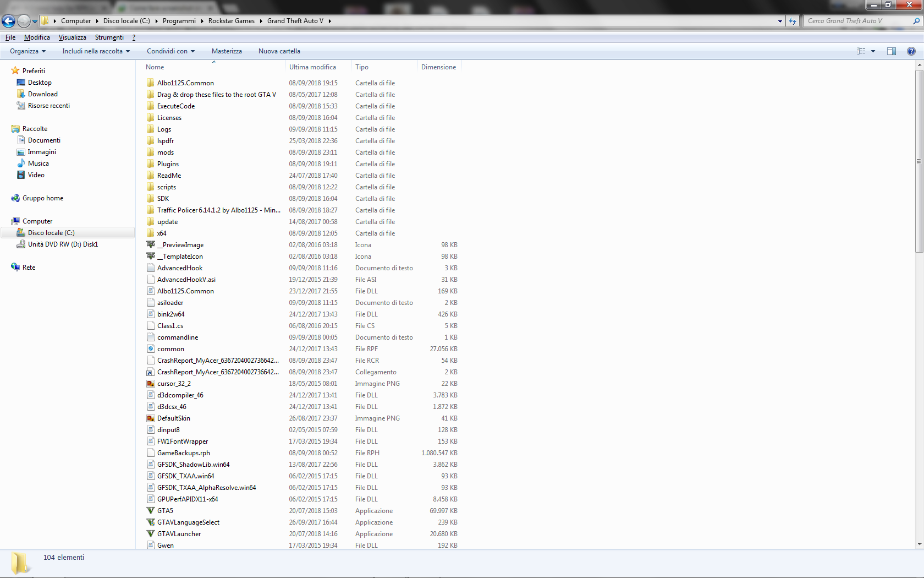Select Computer in the breadcrumb path
Screen dimensions: 924x578
pyautogui.click(x=76, y=21)
